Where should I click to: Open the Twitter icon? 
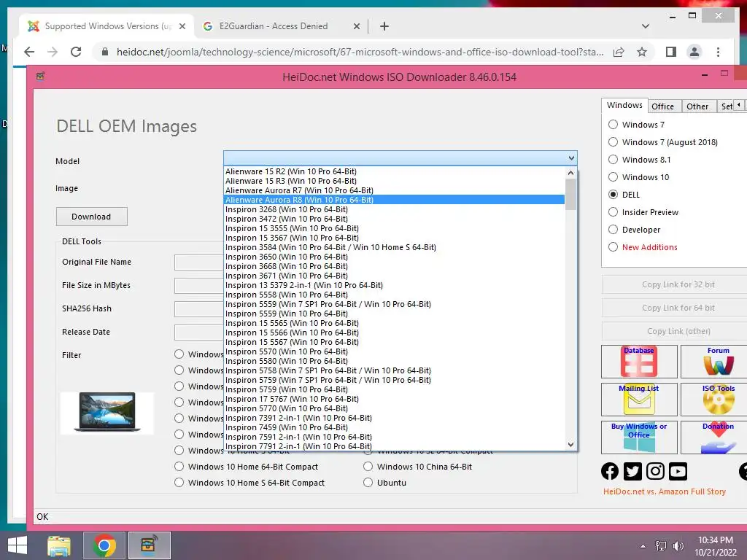[x=632, y=472]
